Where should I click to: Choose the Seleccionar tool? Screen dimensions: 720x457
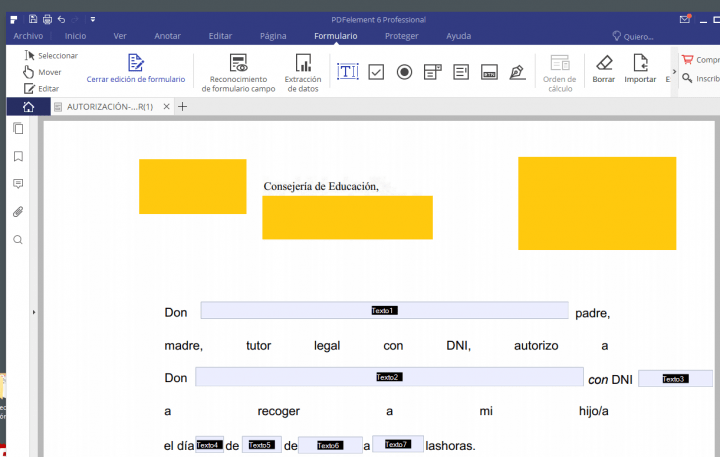(x=51, y=56)
